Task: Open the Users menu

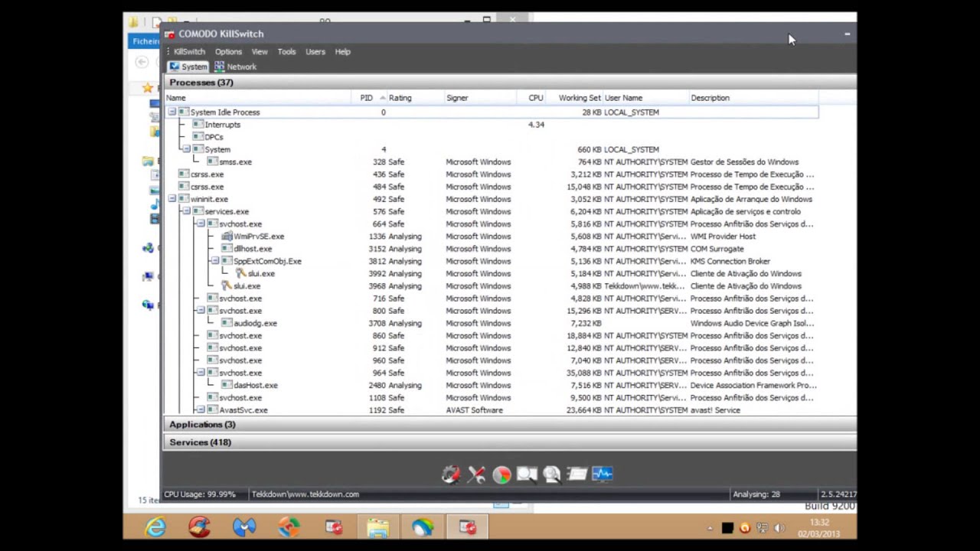Action: 315,51
